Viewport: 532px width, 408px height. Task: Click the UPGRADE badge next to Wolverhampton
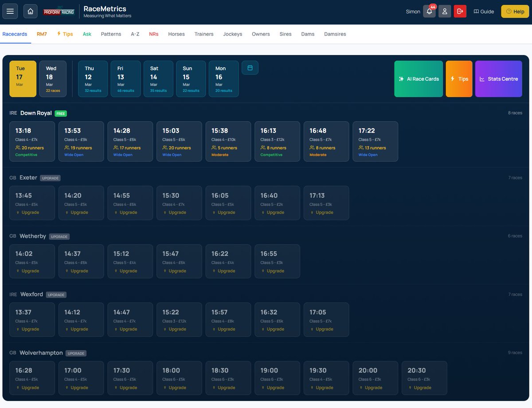coord(76,353)
